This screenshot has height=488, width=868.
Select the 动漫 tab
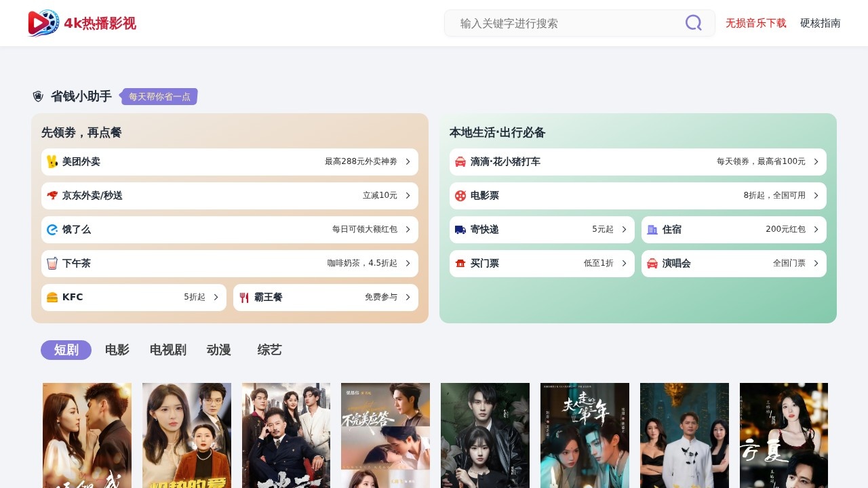[x=218, y=350]
